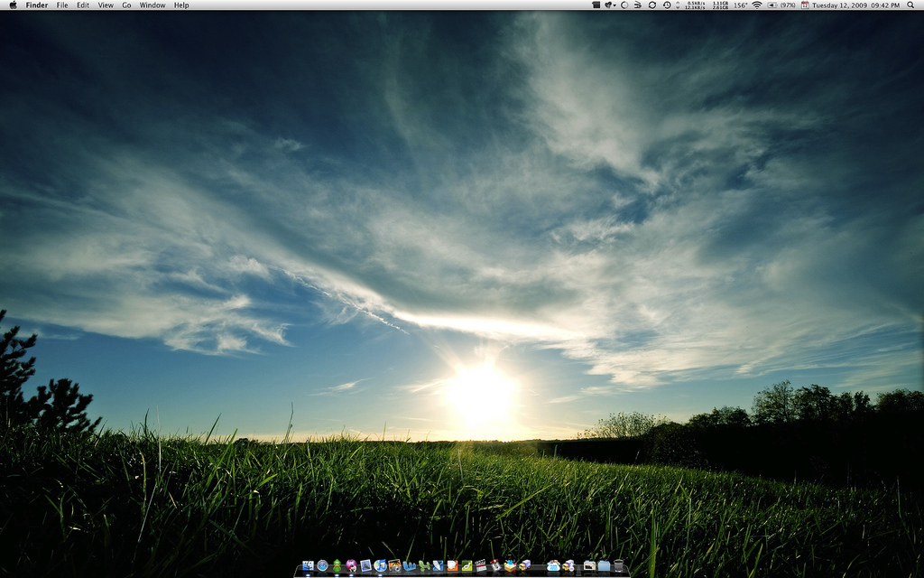Open the Trash in the Dock
Image resolution: width=924 pixels, height=578 pixels.
click(x=618, y=565)
